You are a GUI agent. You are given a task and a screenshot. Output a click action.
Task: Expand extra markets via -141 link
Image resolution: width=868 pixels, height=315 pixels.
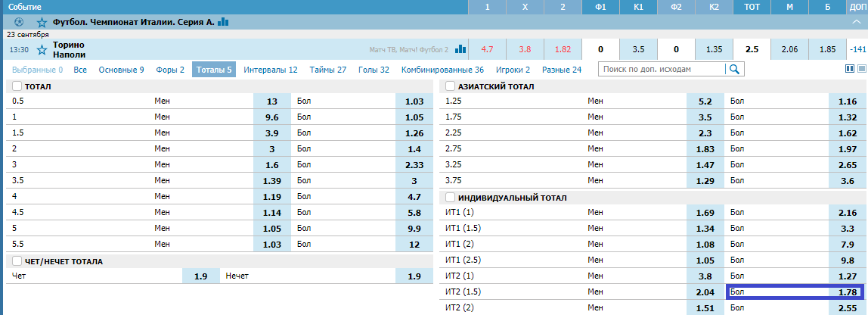click(x=857, y=49)
